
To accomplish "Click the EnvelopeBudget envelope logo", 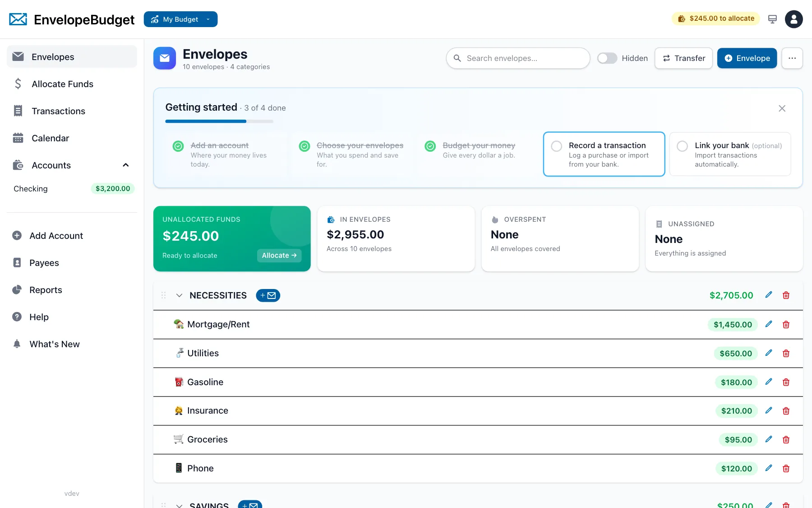I will (x=18, y=19).
